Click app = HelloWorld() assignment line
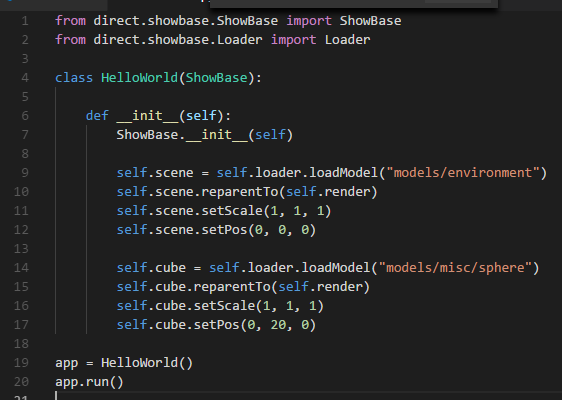This screenshot has height=400, width=562. click(x=124, y=363)
